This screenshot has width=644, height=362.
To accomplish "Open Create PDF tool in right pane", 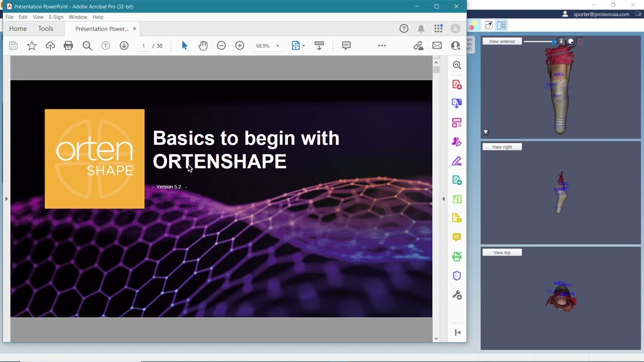I will 457,84.
